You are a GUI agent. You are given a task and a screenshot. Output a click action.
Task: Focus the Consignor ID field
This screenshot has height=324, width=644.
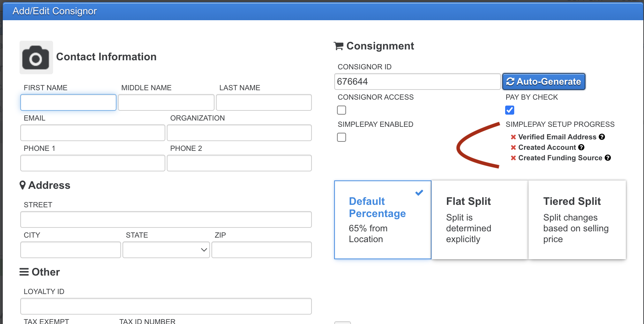pyautogui.click(x=417, y=82)
